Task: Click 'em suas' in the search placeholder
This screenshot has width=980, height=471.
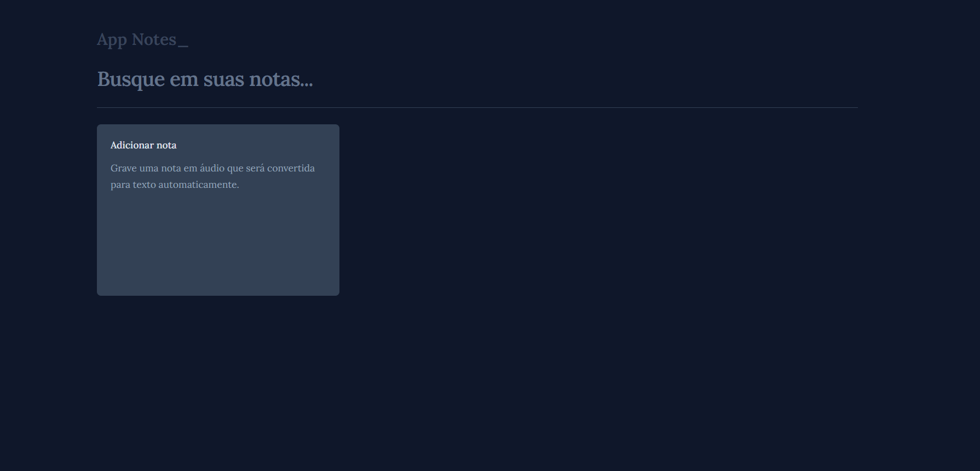Action: [207, 80]
